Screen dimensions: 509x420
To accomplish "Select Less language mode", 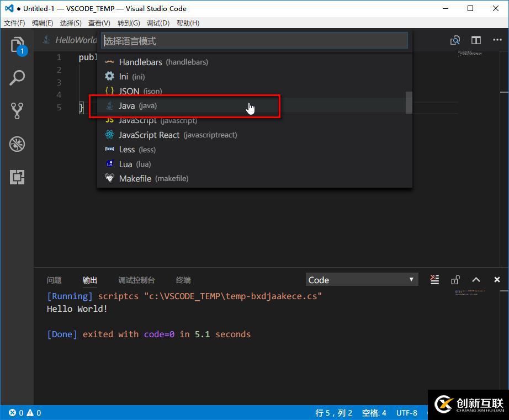I will click(254, 150).
